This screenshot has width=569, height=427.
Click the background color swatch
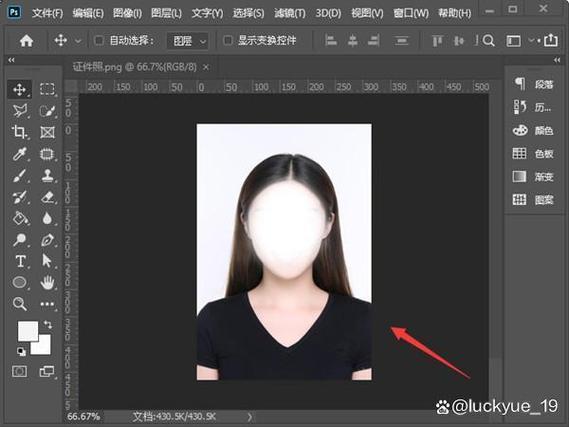[43, 348]
